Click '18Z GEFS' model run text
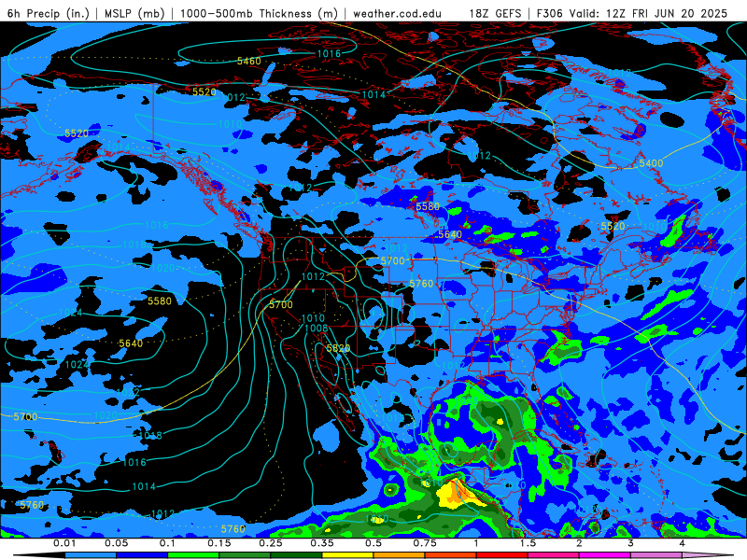 [495, 13]
